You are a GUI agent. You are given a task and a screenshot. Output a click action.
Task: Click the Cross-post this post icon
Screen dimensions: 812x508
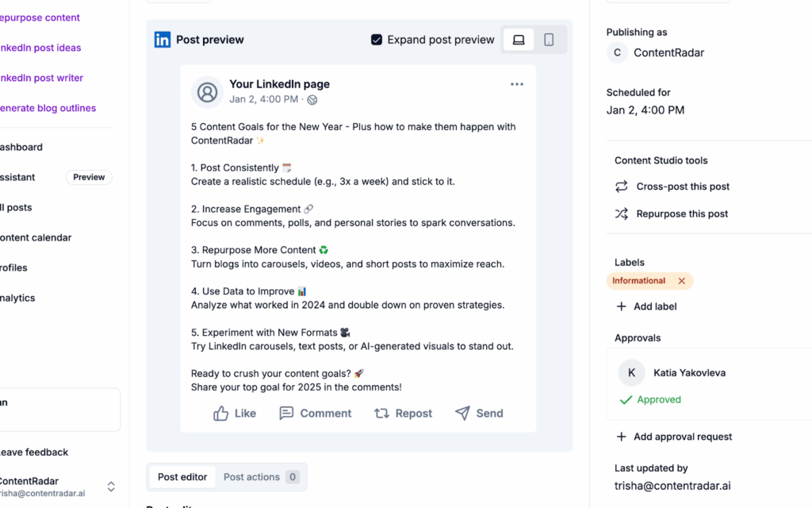pos(622,187)
